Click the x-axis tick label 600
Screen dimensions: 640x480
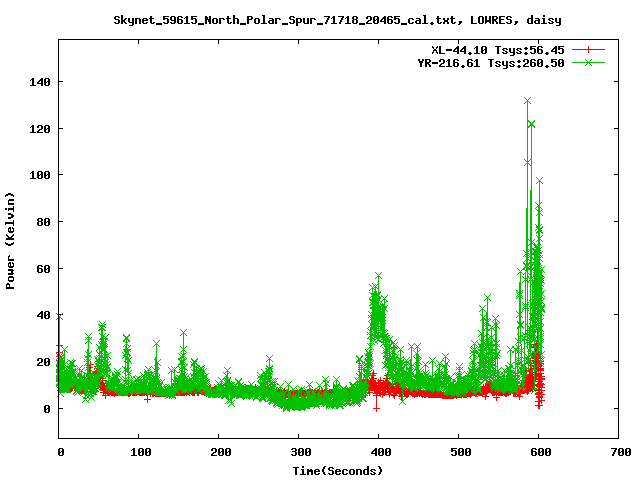pyautogui.click(x=540, y=452)
